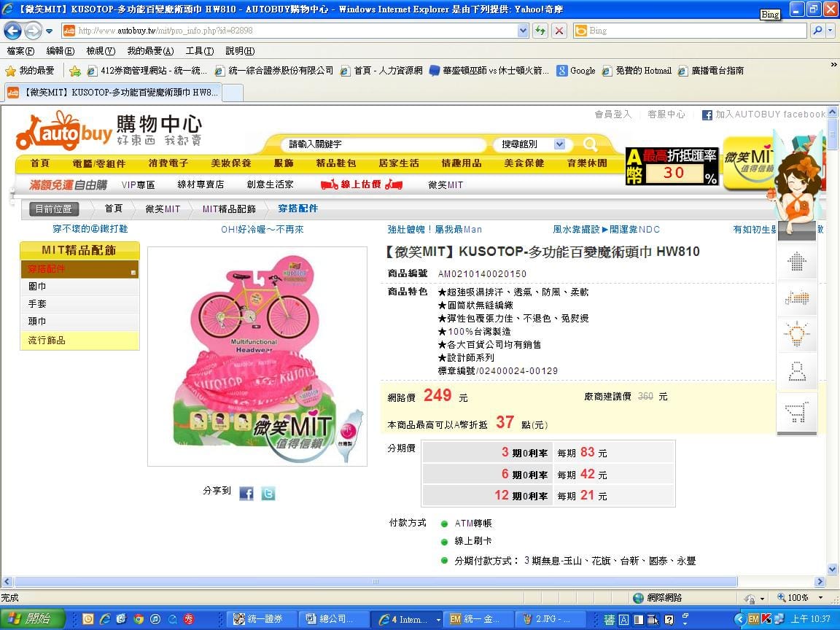This screenshot has height=630, width=840.
Task: Share product via Facebook icon
Action: [x=246, y=494]
